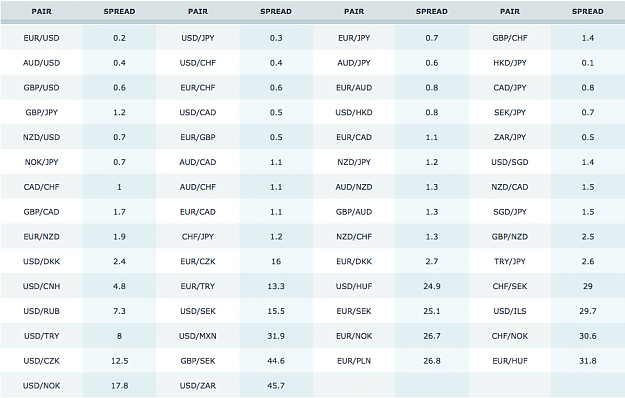
Task: Select the USD/SGD pair
Action: (510, 162)
